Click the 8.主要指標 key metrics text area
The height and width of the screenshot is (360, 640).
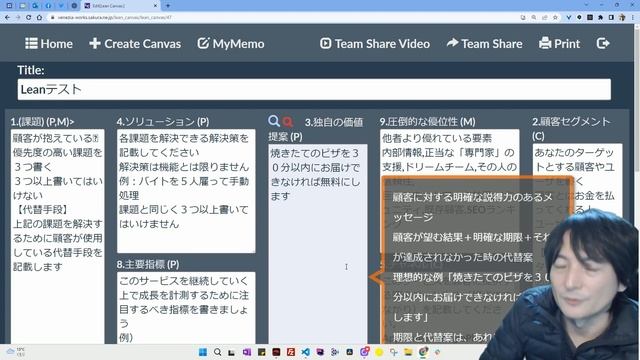click(x=186, y=308)
